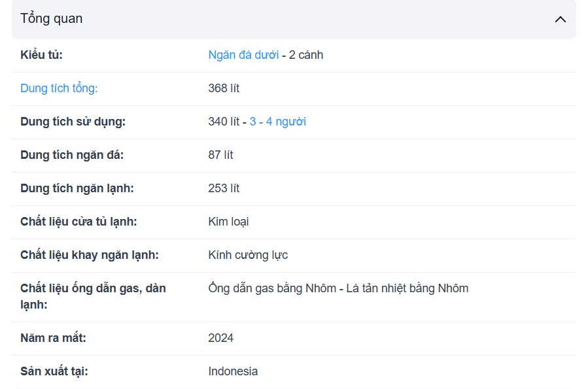Select the 368 lít value
This screenshot has height=389, width=588.
[x=224, y=88]
